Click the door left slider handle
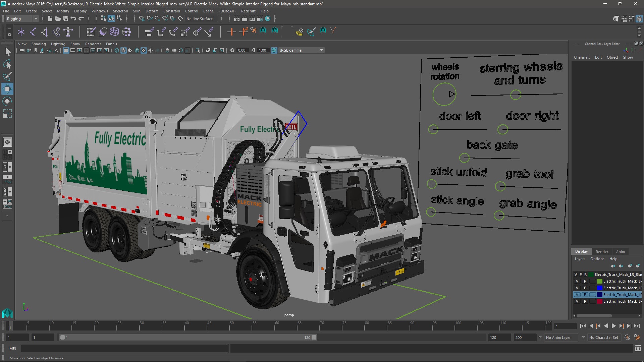The height and width of the screenshot is (362, 644). (x=433, y=129)
